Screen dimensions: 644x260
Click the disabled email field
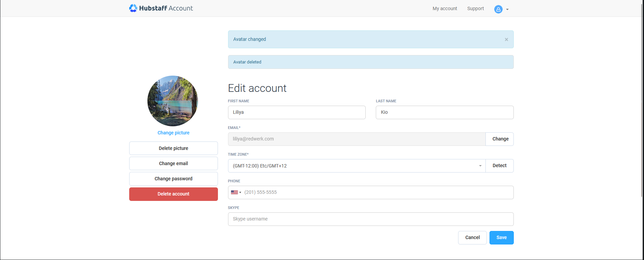[x=357, y=139]
